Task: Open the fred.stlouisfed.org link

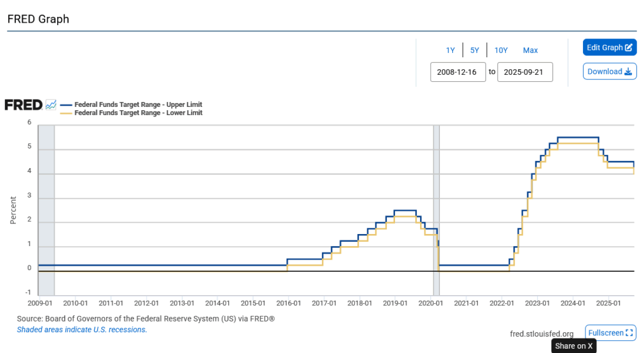Action: [541, 333]
